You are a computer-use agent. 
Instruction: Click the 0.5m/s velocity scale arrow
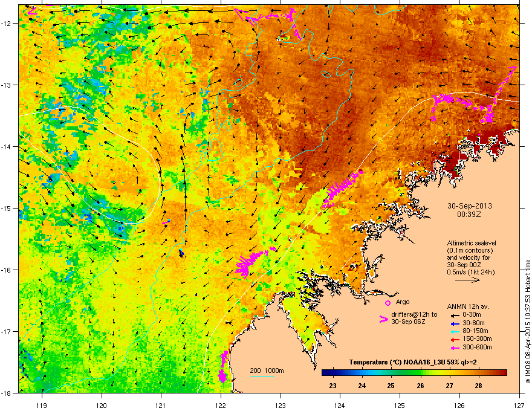coord(467,280)
